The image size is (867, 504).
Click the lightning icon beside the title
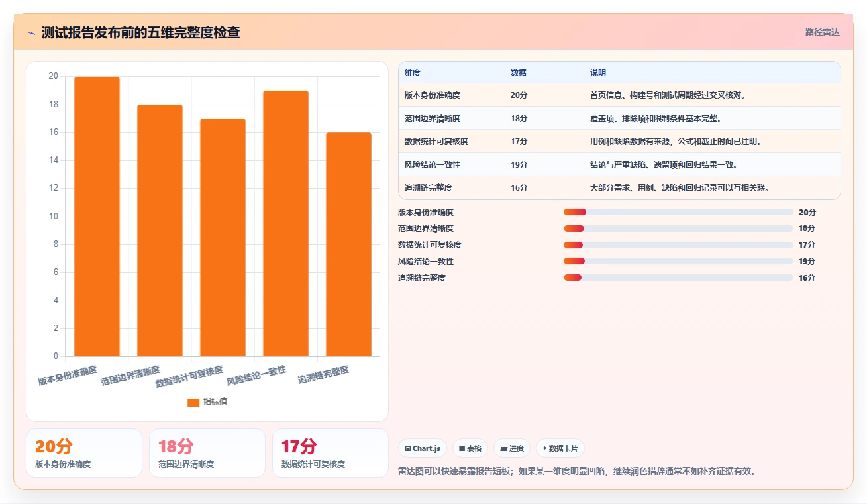(32, 32)
